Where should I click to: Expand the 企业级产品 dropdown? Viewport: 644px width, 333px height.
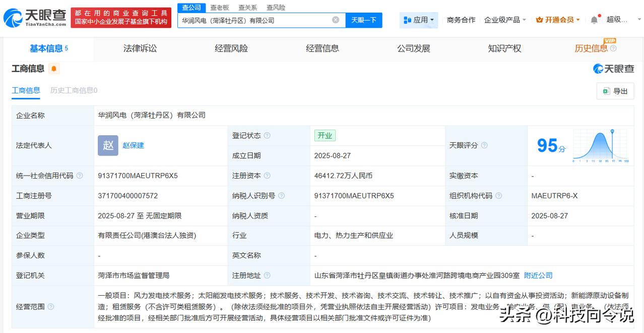[505, 20]
